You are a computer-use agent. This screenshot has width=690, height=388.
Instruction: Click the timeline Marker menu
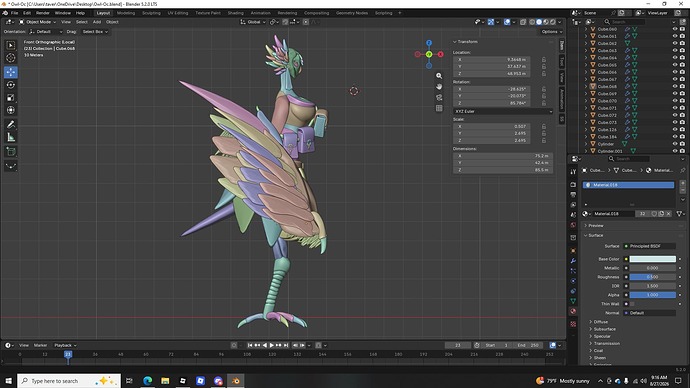pos(40,345)
